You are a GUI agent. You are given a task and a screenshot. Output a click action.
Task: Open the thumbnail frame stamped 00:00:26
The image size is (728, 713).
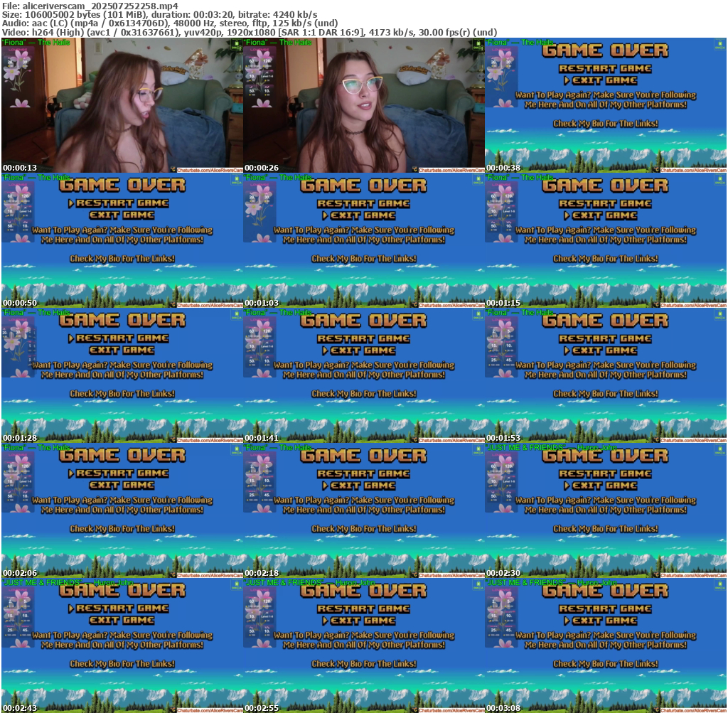364,105
